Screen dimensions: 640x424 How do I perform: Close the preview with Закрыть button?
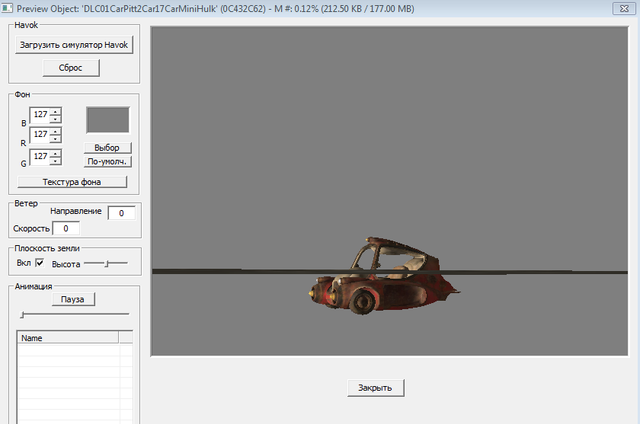[376, 388]
